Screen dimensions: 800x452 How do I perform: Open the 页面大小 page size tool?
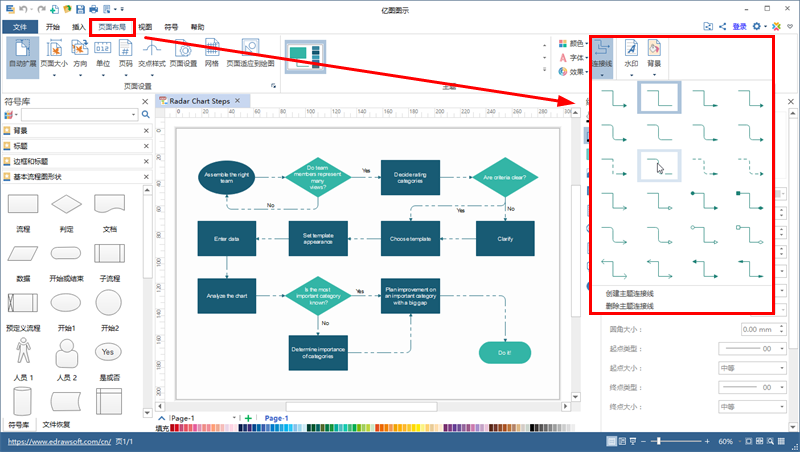point(54,57)
